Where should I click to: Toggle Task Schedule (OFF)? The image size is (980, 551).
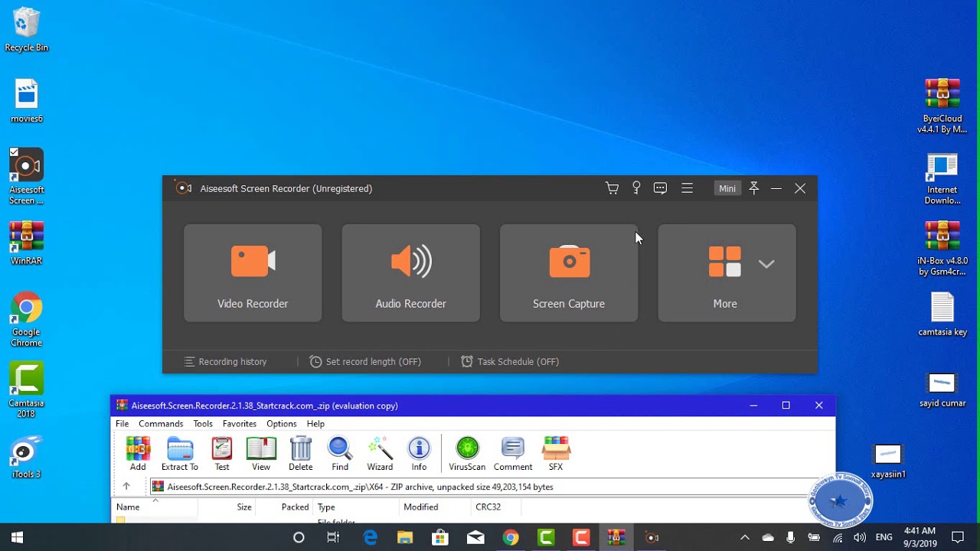pos(510,362)
